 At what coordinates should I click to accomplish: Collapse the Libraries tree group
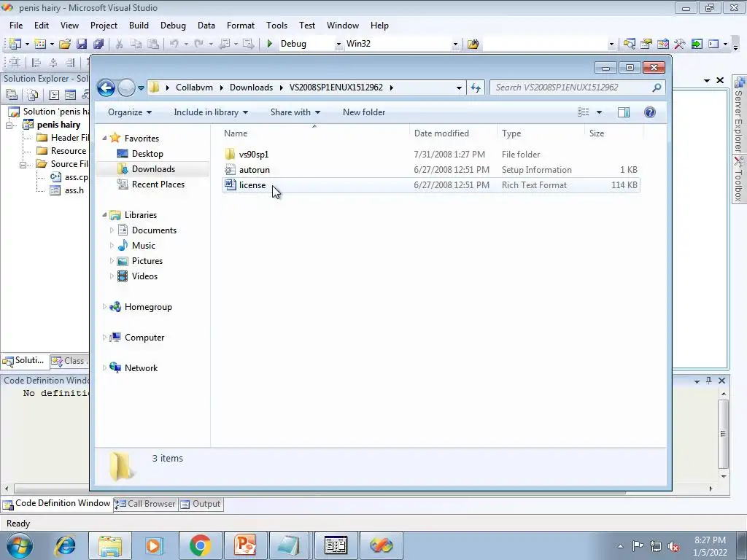[104, 215]
